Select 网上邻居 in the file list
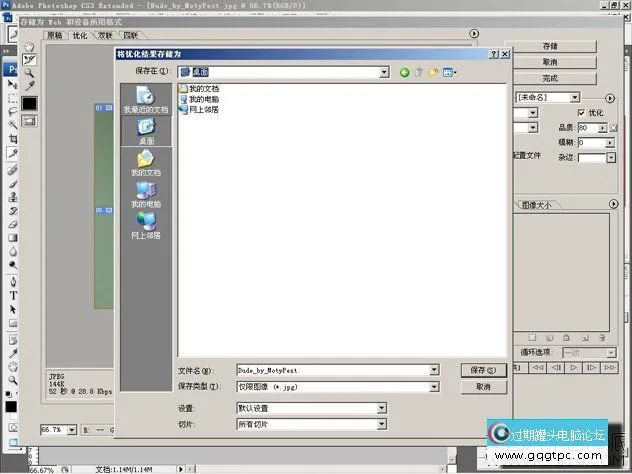Screen dimensions: 632x474 click(199, 110)
